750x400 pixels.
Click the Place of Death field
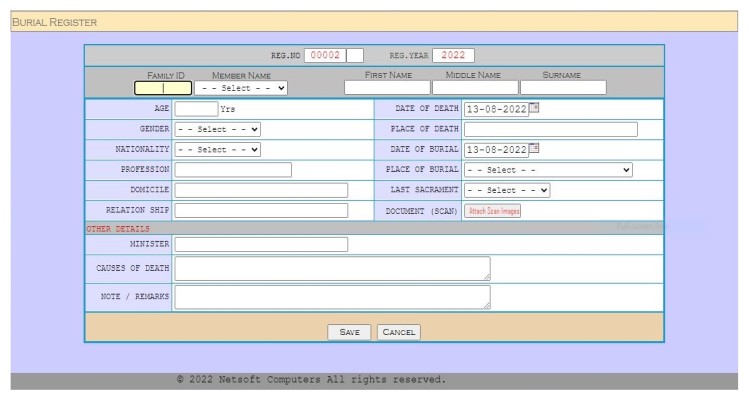pos(550,129)
